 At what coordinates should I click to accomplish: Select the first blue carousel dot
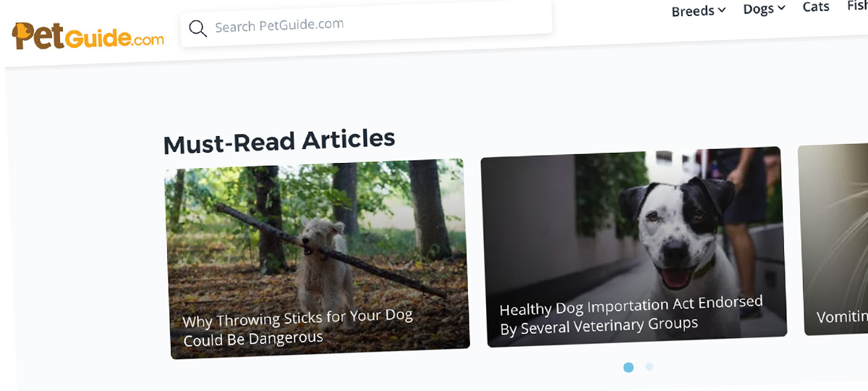628,367
